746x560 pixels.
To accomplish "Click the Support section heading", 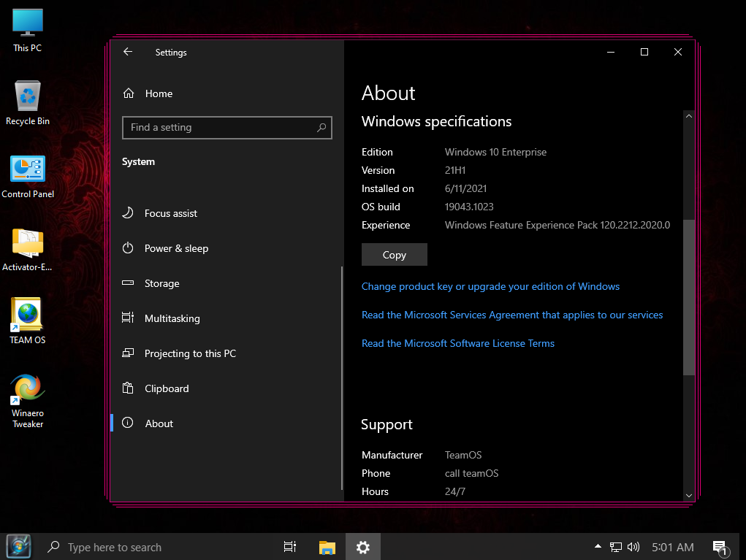I will [387, 424].
